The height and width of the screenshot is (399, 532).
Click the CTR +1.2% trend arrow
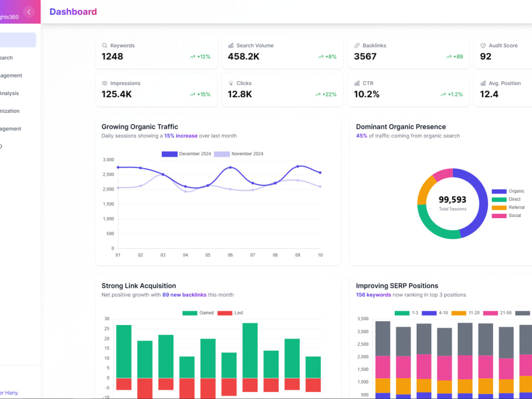tap(443, 94)
